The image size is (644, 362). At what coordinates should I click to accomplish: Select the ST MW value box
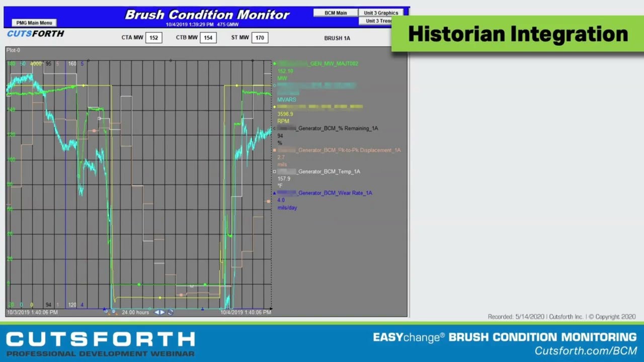click(260, 38)
